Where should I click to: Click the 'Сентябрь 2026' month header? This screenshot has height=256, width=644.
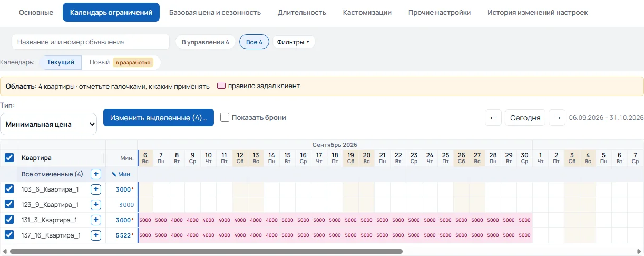[x=335, y=145]
